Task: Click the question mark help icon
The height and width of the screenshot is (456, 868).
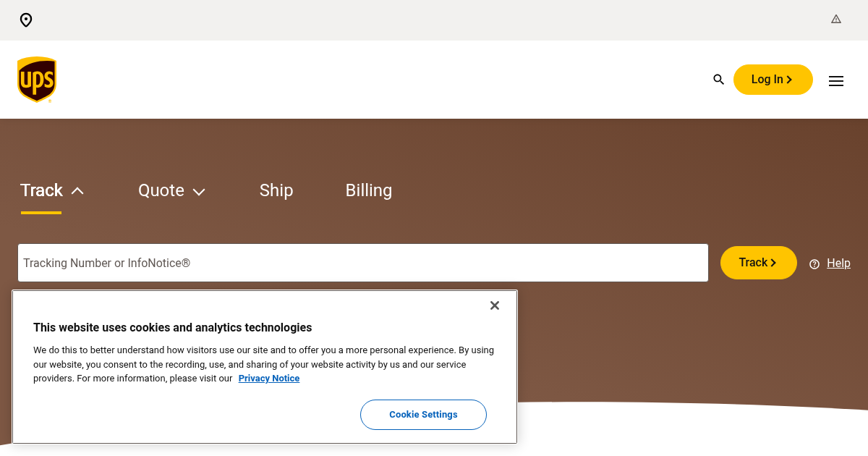Action: point(814,264)
